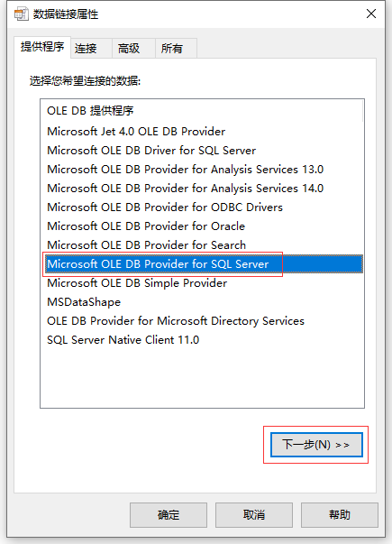Confirm with the 确定 button
Viewport: 392px width, 544px height.
point(169,515)
